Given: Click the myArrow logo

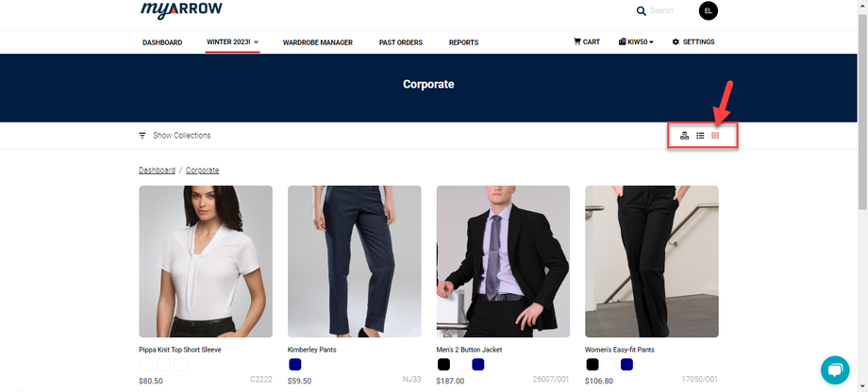Looking at the screenshot, I should coord(181,9).
